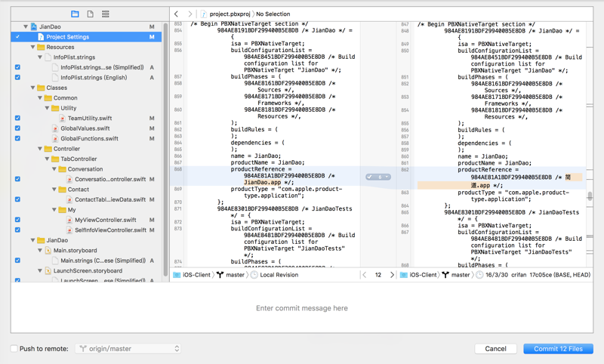Click the Local Revision clock icon

(254, 275)
